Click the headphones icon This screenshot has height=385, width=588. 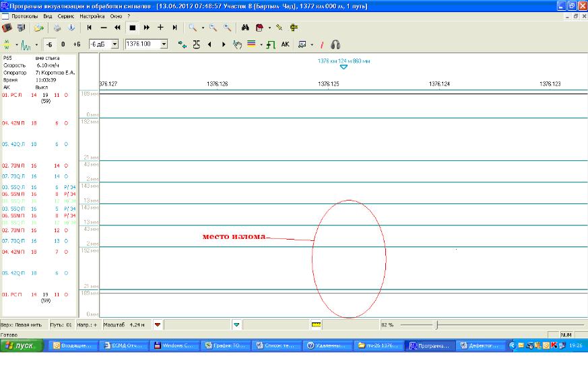335,44
